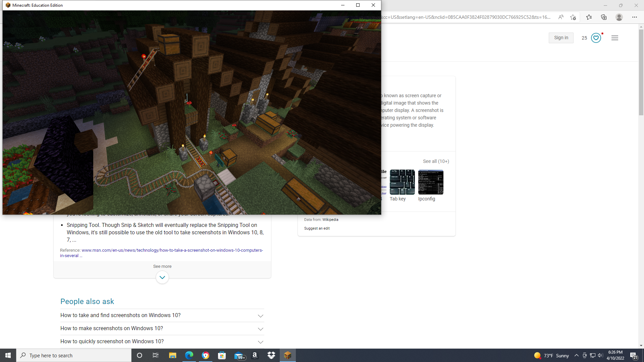Open Dropbox from the taskbar
Screen dimensions: 644x362
coord(271,355)
